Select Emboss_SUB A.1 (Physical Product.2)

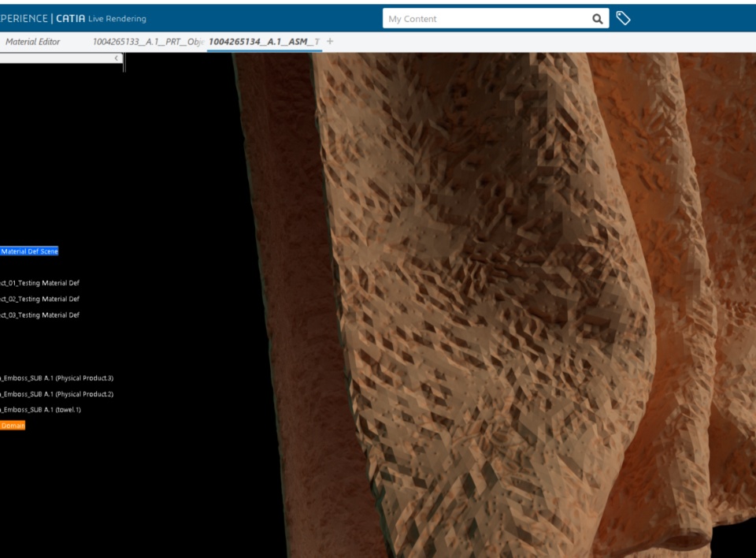(x=57, y=394)
